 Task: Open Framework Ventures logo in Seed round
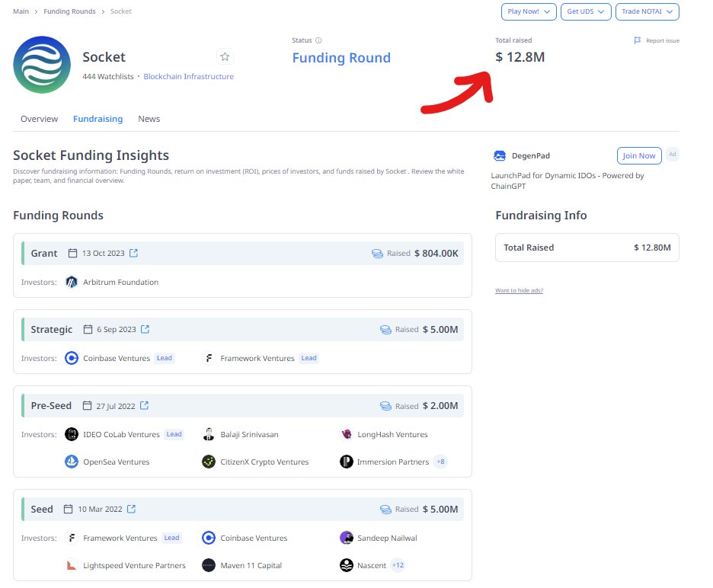click(72, 538)
